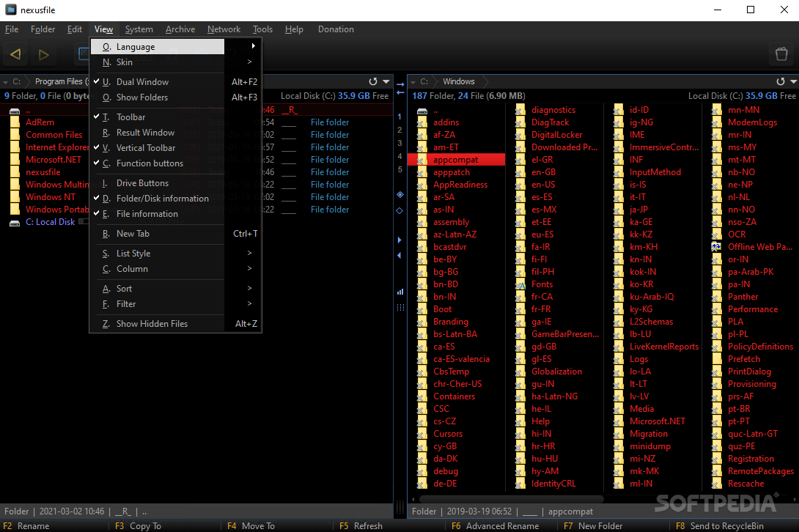The image size is (799, 532).
Task: Open history dropdown arrow of Program Files panel
Action: coord(386,81)
